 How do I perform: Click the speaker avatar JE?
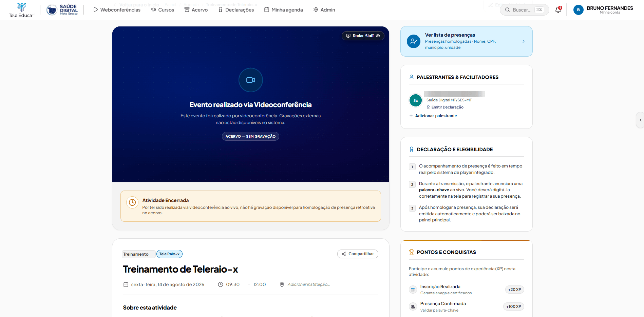(x=416, y=100)
